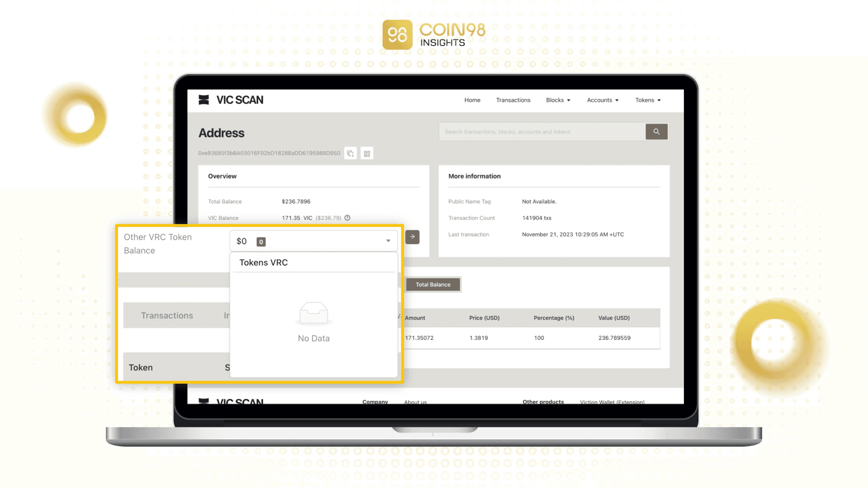Click the Token column header
This screenshot has width=868, height=488.
[141, 367]
